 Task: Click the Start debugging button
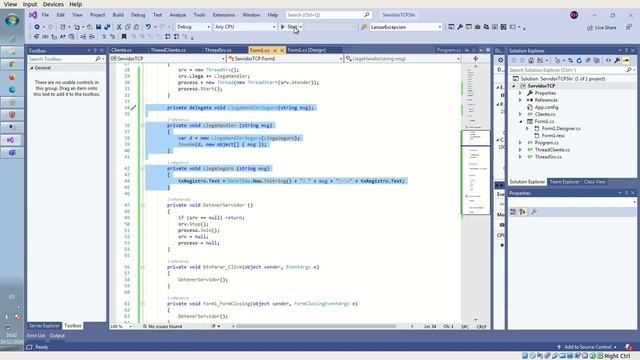click(x=289, y=27)
